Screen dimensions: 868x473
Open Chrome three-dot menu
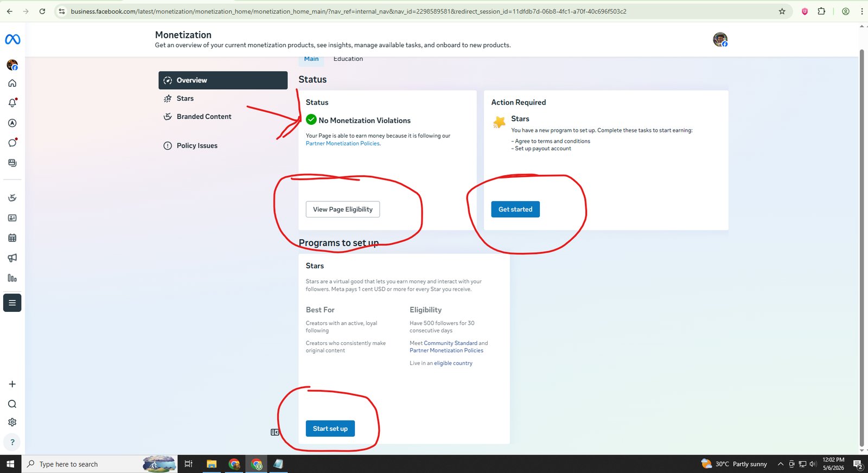pos(861,11)
